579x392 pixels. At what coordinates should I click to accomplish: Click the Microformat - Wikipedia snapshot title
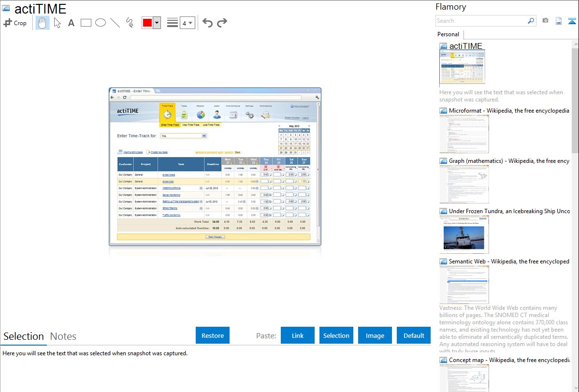coord(509,111)
